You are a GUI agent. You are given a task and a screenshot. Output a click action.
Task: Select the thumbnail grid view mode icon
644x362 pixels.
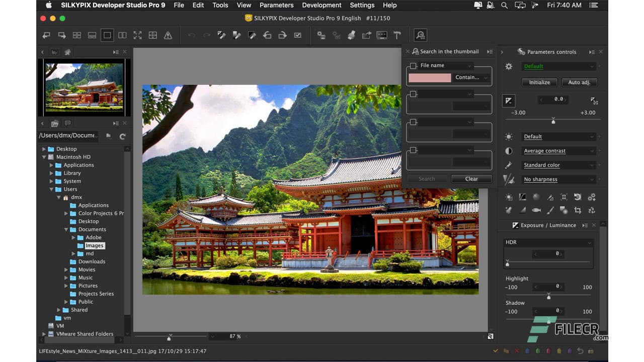pyautogui.click(x=77, y=35)
